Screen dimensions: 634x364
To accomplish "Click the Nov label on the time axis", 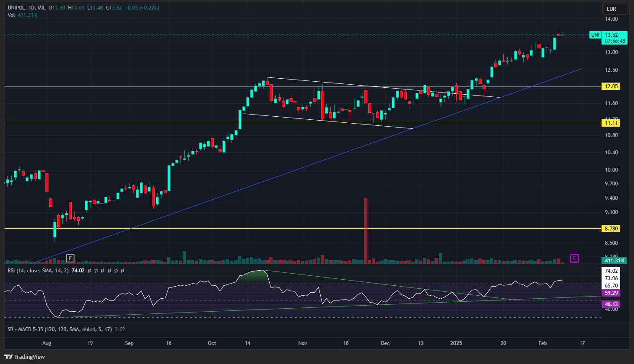I will [x=303, y=343].
